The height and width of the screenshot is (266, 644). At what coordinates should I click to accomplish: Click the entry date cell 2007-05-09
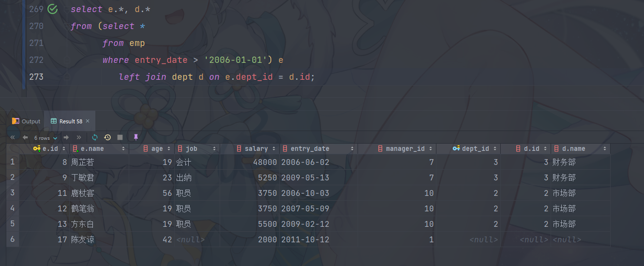pyautogui.click(x=318, y=208)
